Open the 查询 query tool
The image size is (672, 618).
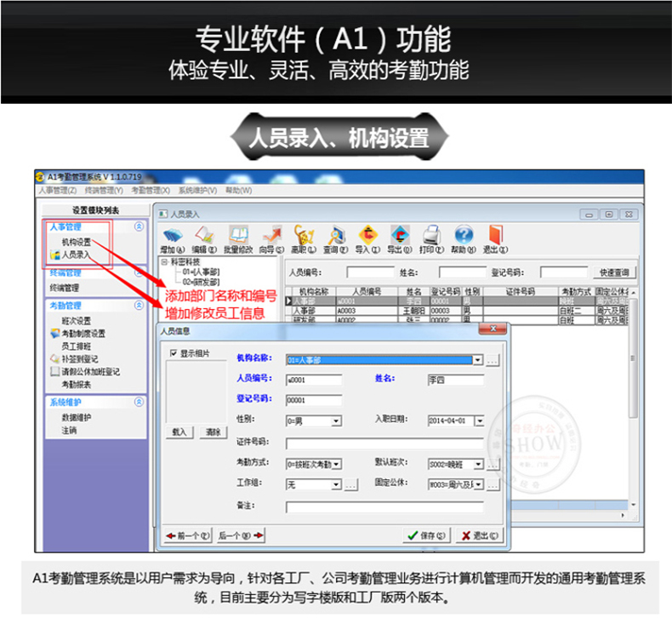[x=335, y=239]
